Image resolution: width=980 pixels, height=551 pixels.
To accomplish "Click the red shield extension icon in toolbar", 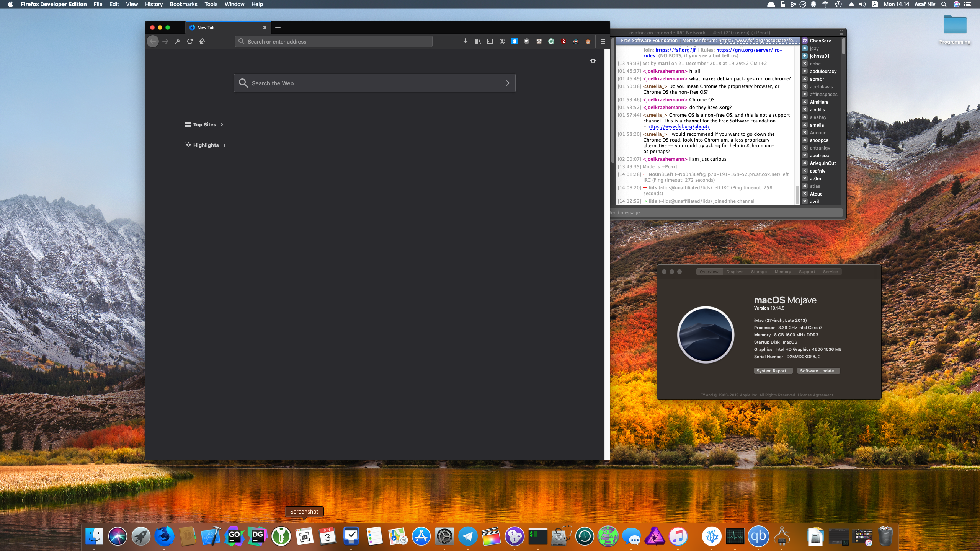I will click(563, 41).
